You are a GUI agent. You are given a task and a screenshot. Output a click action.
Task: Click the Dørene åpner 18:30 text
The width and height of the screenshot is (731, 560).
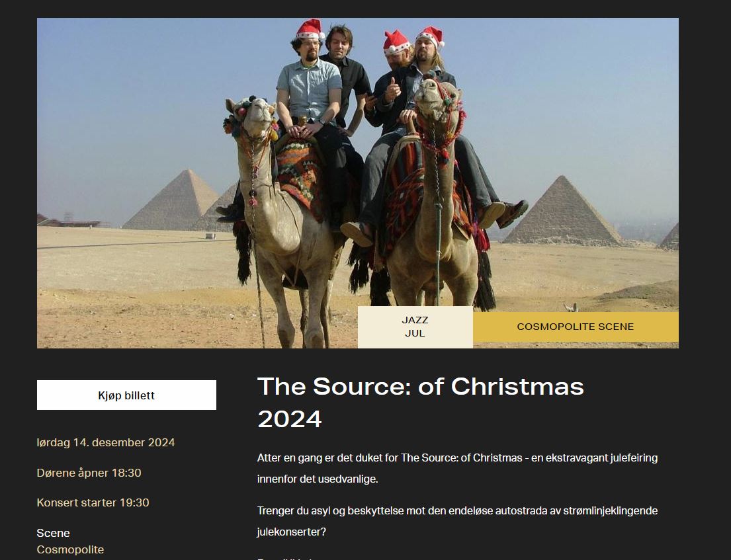pyautogui.click(x=89, y=473)
